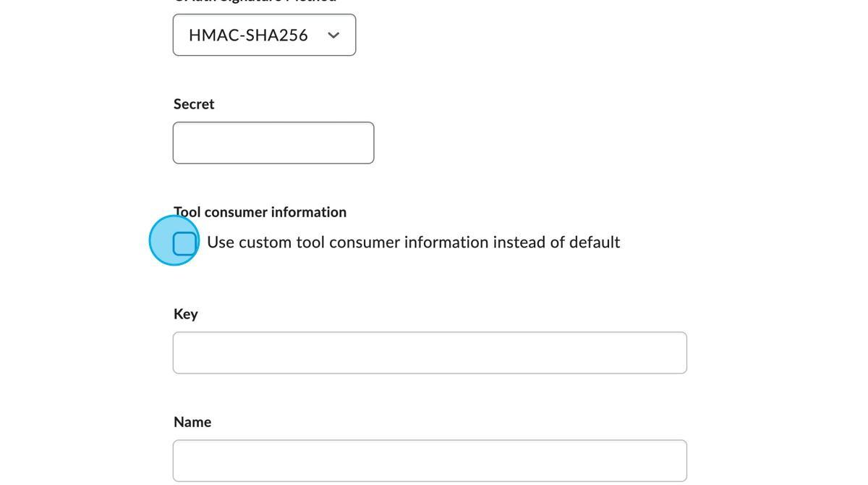Screen dimensions: 868x485
Task: Click the 'Name' field label
Action: tap(192, 422)
